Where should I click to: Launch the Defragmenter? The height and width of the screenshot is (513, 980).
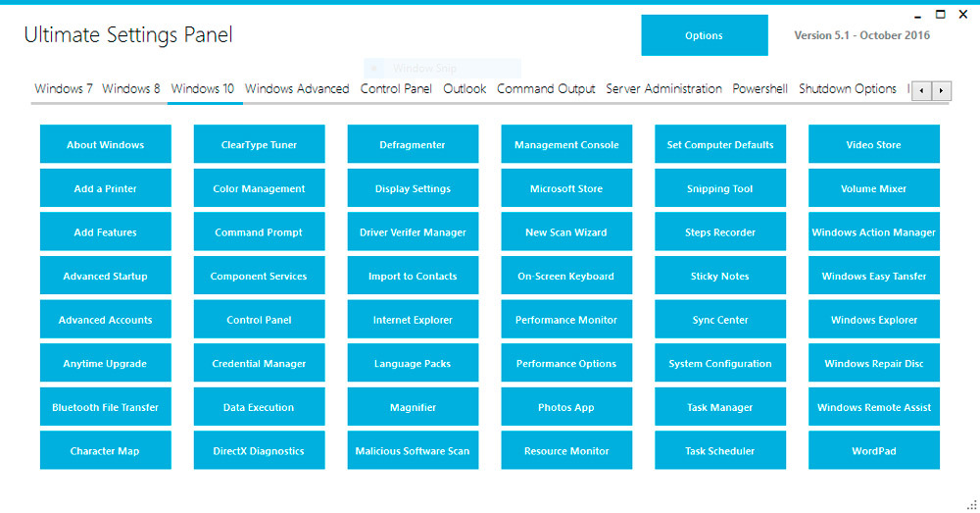[413, 144]
